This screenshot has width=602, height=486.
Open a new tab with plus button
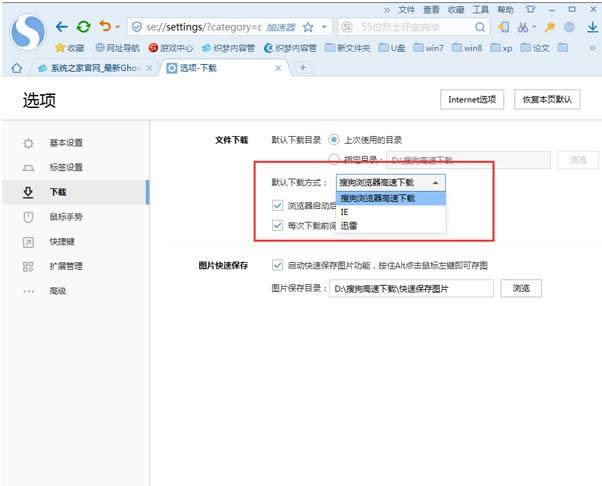[302, 68]
